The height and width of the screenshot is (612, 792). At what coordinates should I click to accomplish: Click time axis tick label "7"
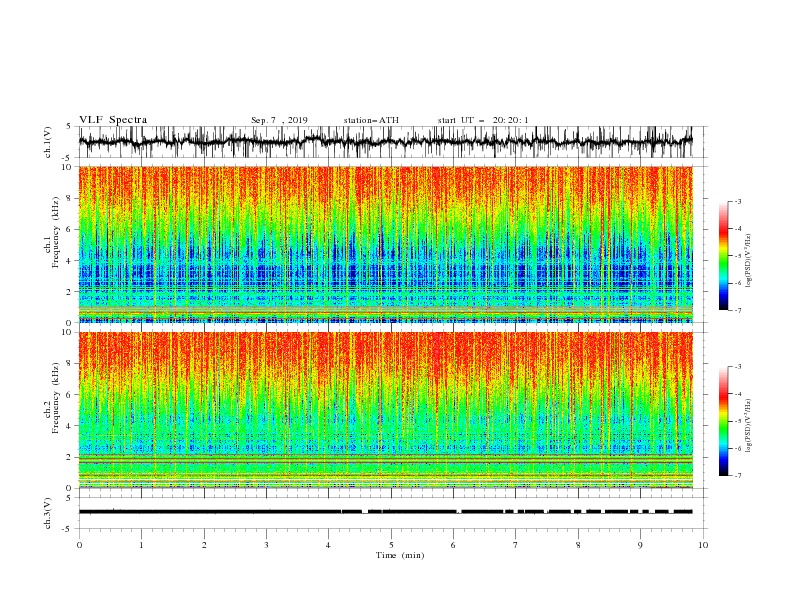pyautogui.click(x=516, y=545)
